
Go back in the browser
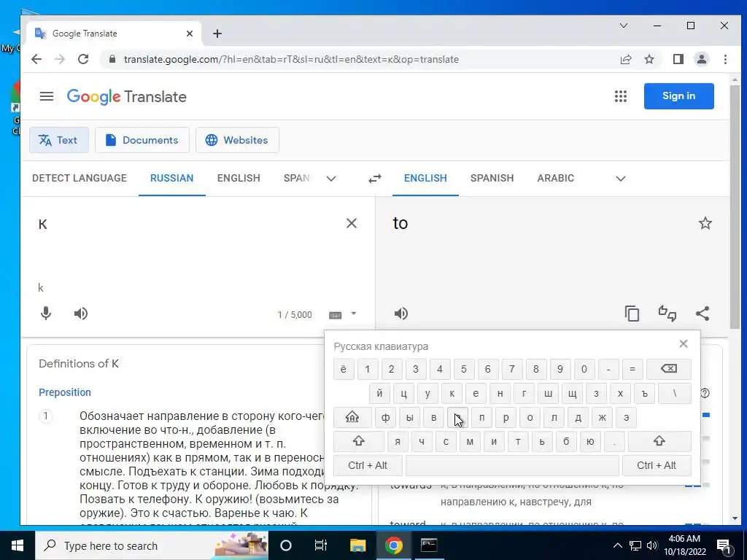[36, 60]
